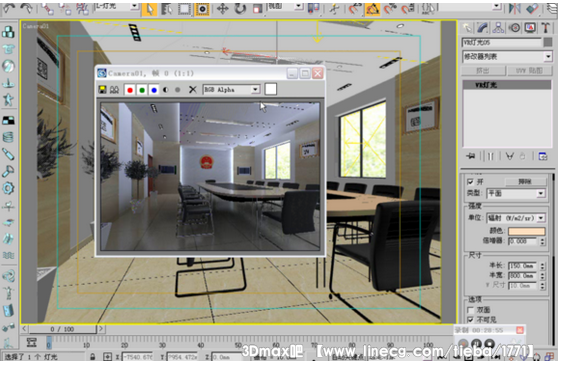Click the 倍增器 multiplier value field
The width and height of the screenshot is (563, 368).
point(523,241)
